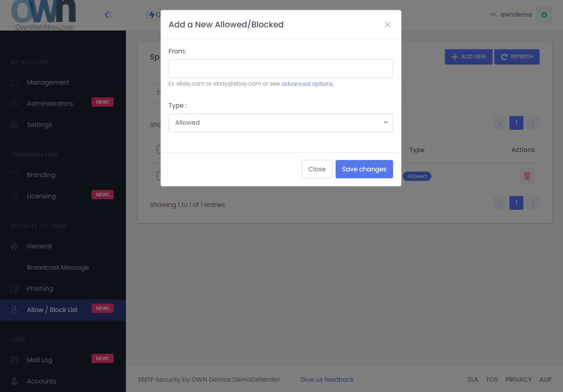This screenshot has height=392, width=563.
Task: Click the Save changes button
Action: (x=364, y=169)
